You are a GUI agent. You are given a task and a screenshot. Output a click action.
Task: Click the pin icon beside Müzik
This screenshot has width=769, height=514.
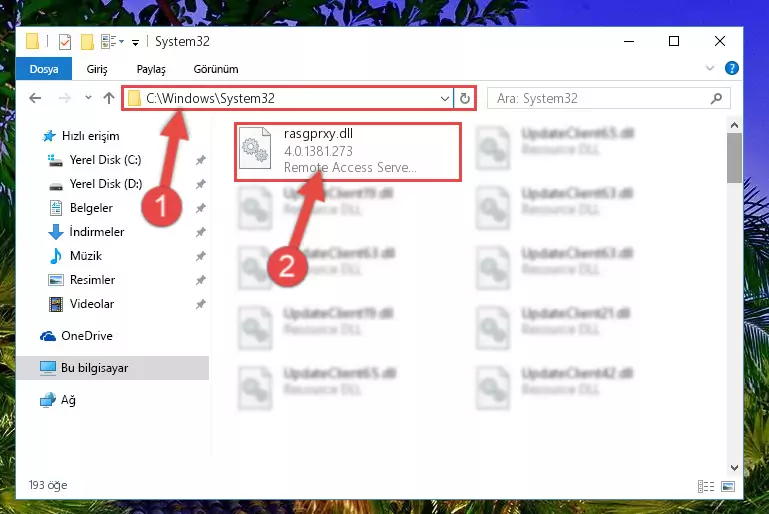(200, 256)
